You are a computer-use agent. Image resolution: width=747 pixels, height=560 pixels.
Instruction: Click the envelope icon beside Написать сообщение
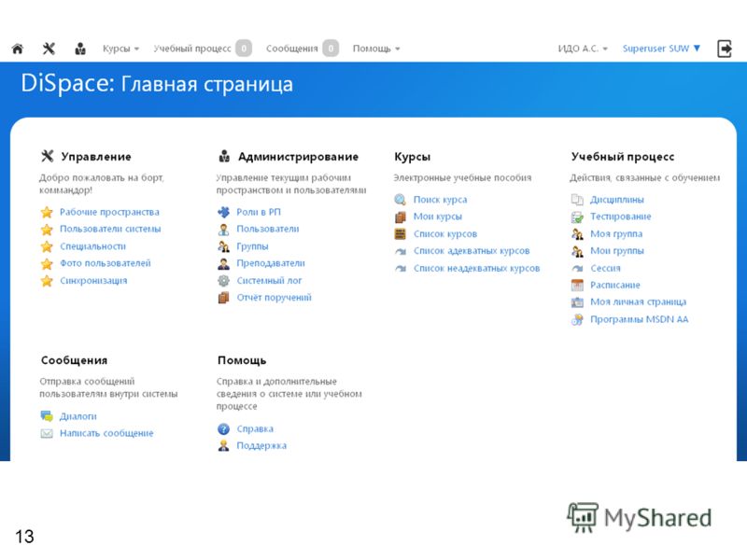(x=47, y=433)
